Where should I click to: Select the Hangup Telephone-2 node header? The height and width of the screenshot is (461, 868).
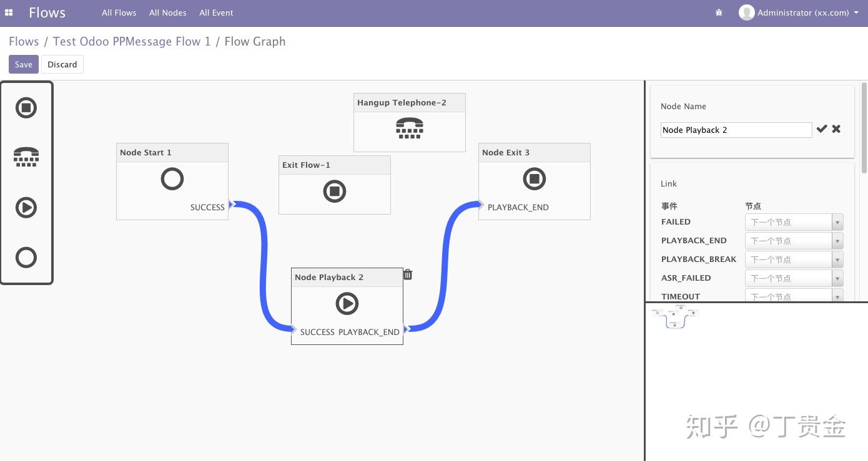pos(410,103)
